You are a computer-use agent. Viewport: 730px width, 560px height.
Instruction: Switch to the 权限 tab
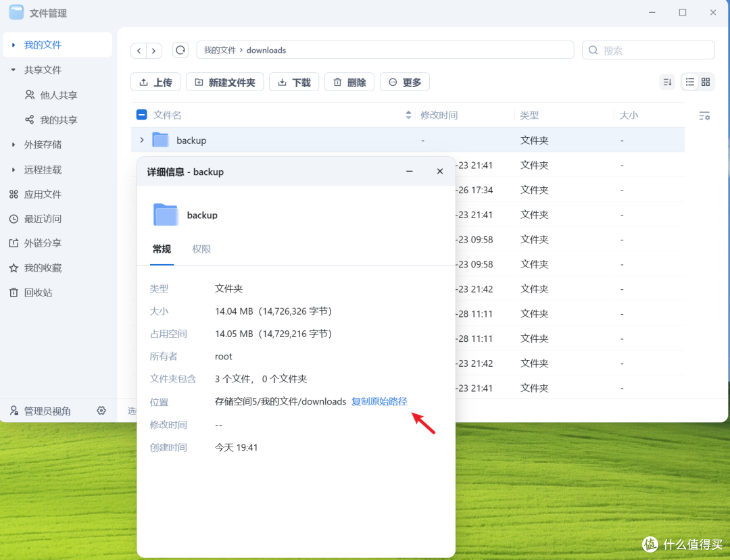201,249
